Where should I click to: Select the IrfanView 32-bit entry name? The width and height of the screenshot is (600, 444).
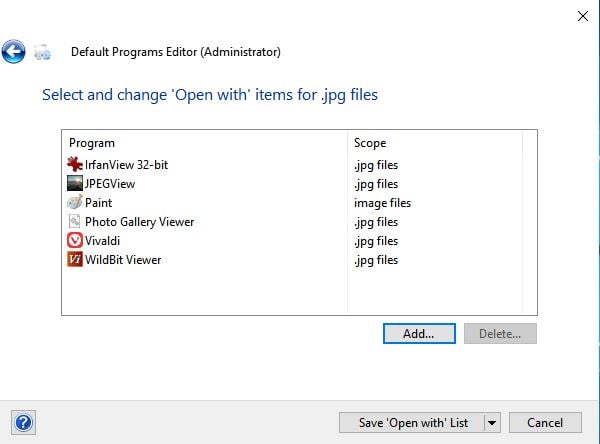pos(126,165)
